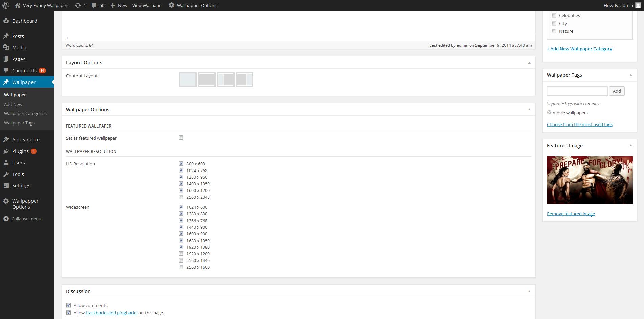Open Appearance in the sidebar menu
The width and height of the screenshot is (644, 319).
[26, 140]
